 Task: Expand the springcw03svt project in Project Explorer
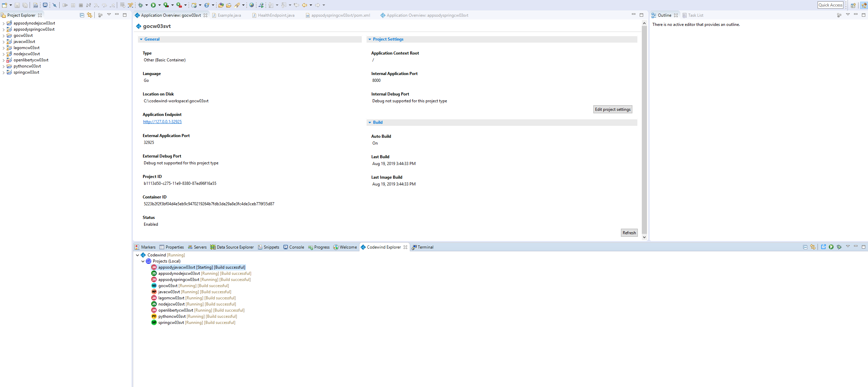(x=3, y=72)
